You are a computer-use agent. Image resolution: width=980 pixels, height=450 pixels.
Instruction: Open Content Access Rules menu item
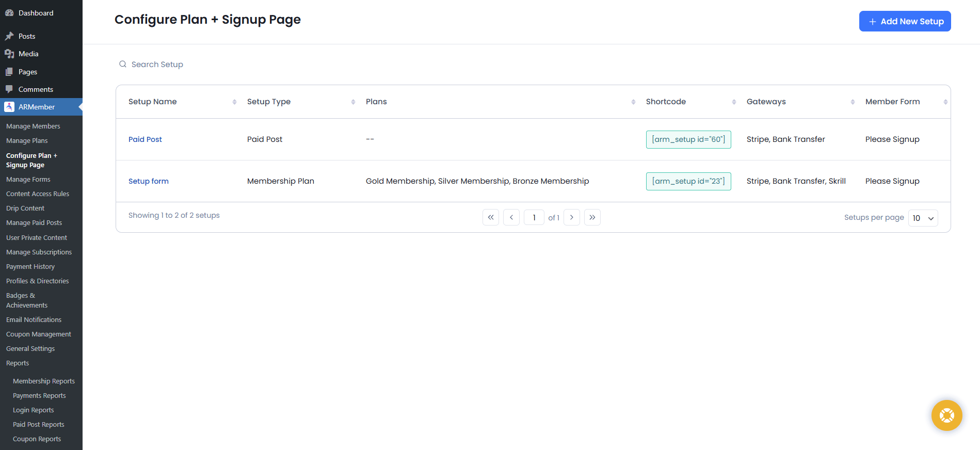tap(38, 194)
